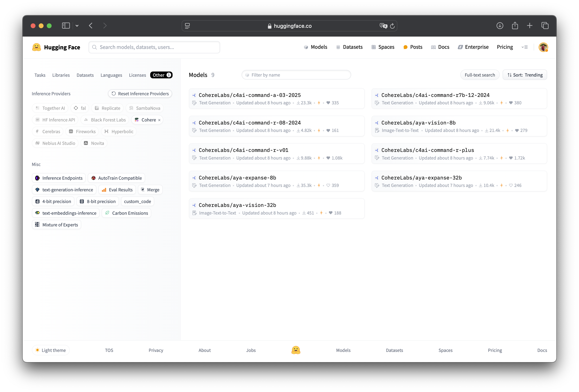The height and width of the screenshot is (392, 579).
Task: Click the user profile avatar
Action: click(x=543, y=47)
